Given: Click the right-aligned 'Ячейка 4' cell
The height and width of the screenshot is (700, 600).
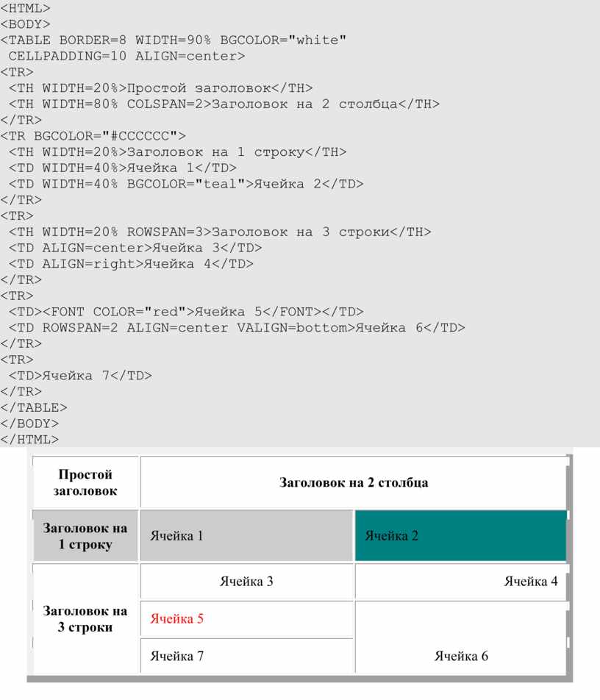Looking at the screenshot, I should (461, 581).
